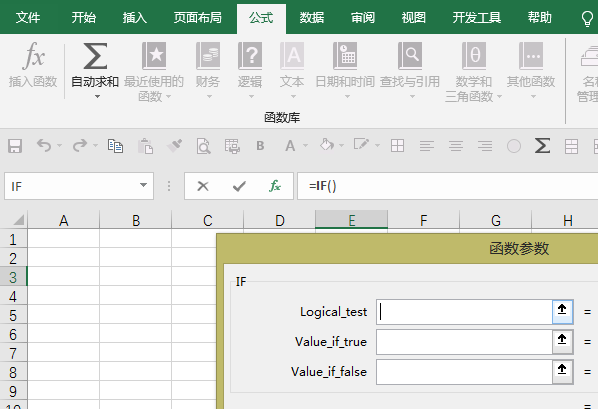Click cell B2 in the worksheet
This screenshot has height=409, width=598.
[x=136, y=258]
